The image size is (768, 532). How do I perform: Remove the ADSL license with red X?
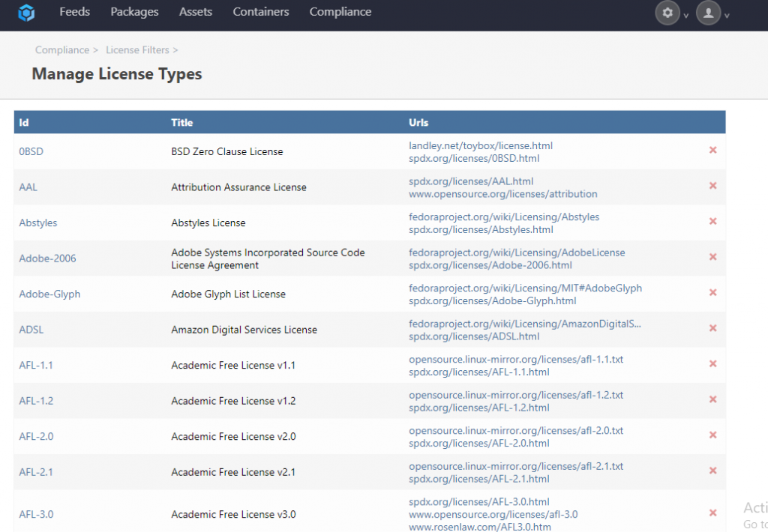712,328
